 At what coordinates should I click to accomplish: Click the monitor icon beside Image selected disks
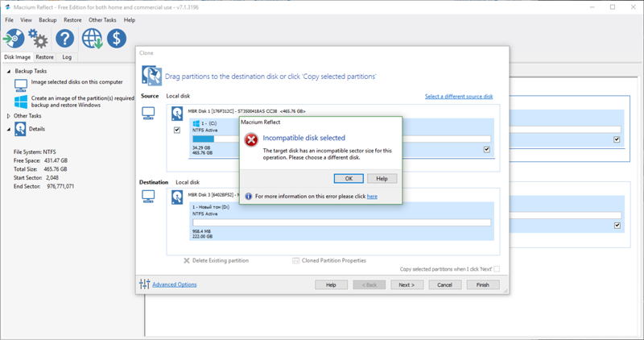pos(21,85)
